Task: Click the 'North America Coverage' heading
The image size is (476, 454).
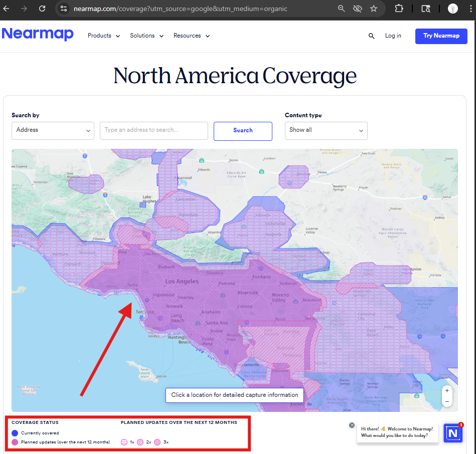Action: (235, 76)
